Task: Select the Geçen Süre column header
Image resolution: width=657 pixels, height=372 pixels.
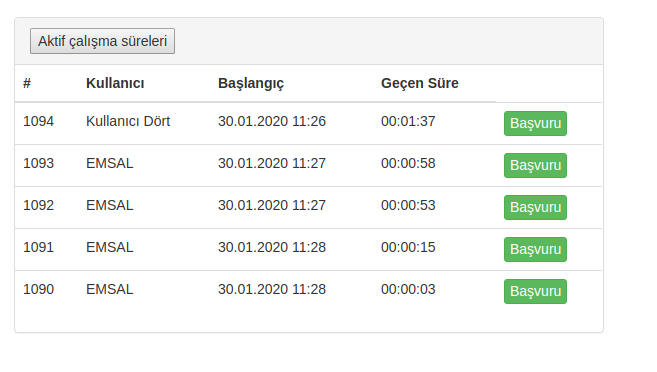Action: [x=419, y=83]
